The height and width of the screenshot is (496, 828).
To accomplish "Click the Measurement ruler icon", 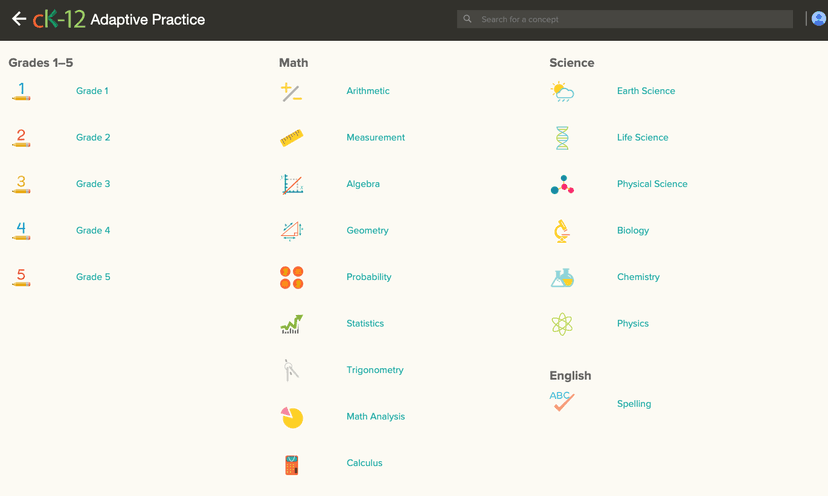I will pos(291,138).
